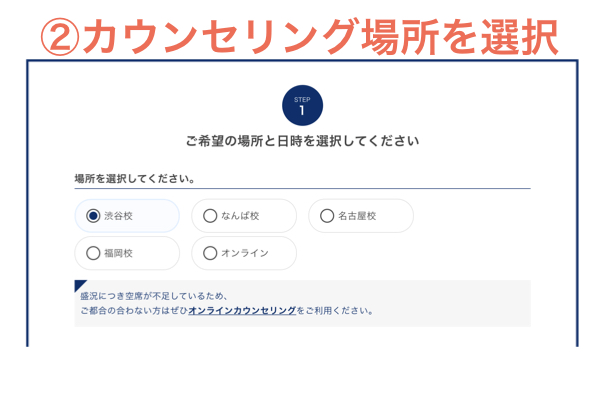The width and height of the screenshot is (600, 400).
Task: Click notice text 盛況につき空席が不足しているため
Action: point(155,296)
